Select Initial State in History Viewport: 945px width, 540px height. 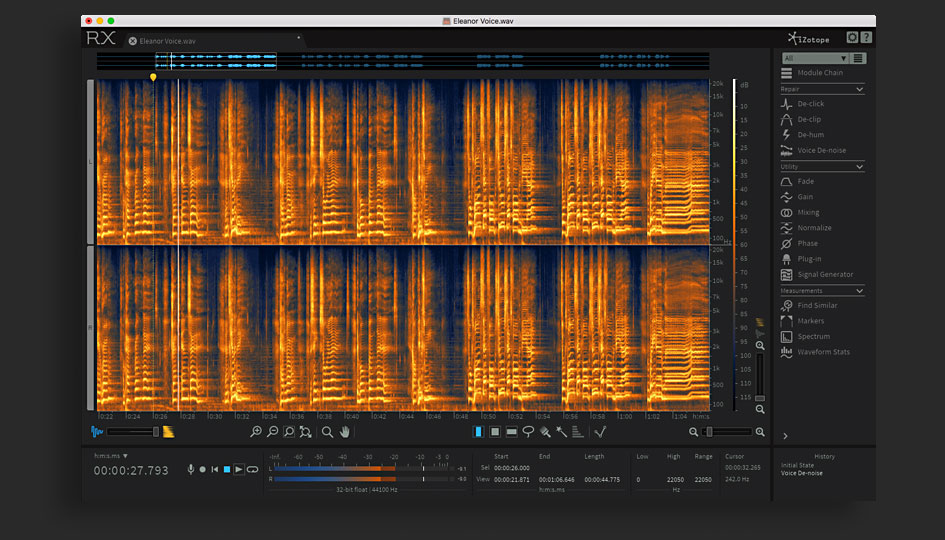coord(798,465)
